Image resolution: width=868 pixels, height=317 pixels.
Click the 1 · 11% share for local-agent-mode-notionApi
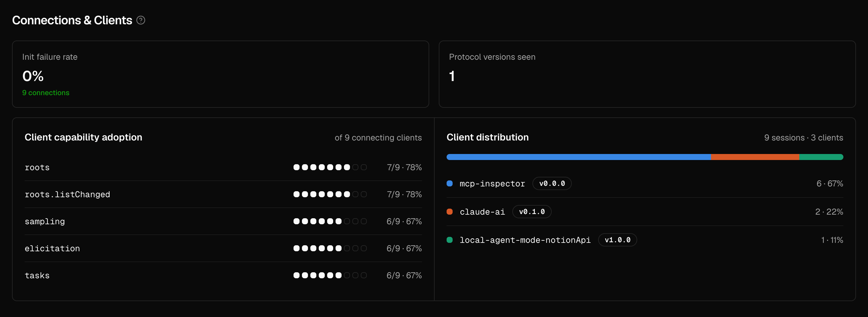coord(832,240)
